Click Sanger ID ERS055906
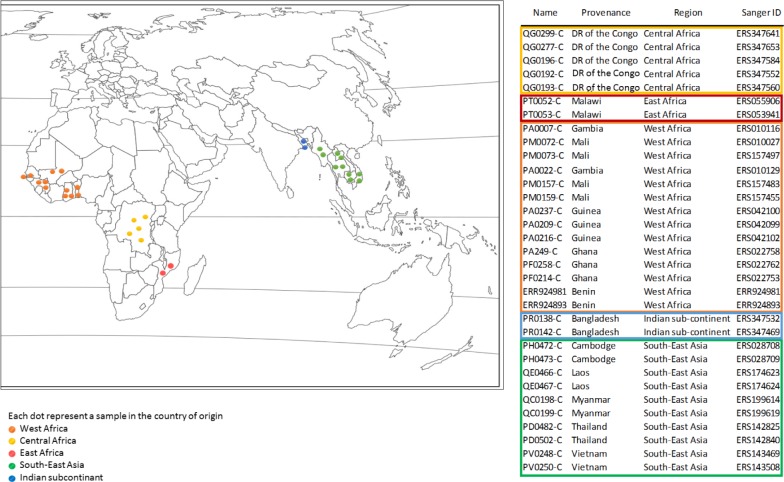 pyautogui.click(x=758, y=101)
